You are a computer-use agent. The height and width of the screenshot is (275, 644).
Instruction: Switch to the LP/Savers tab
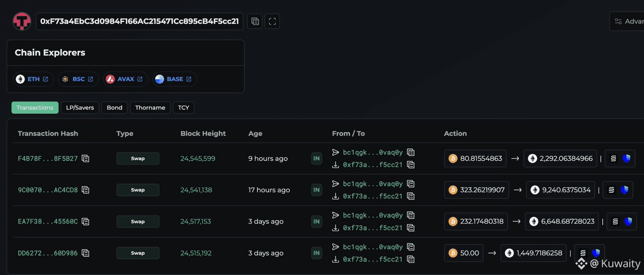(x=80, y=108)
